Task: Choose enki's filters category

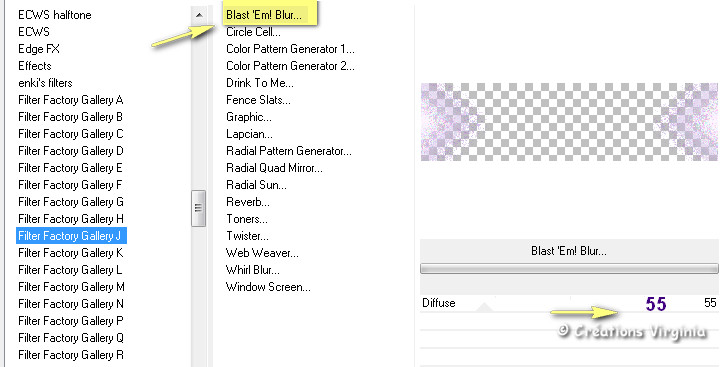Action: (45, 83)
